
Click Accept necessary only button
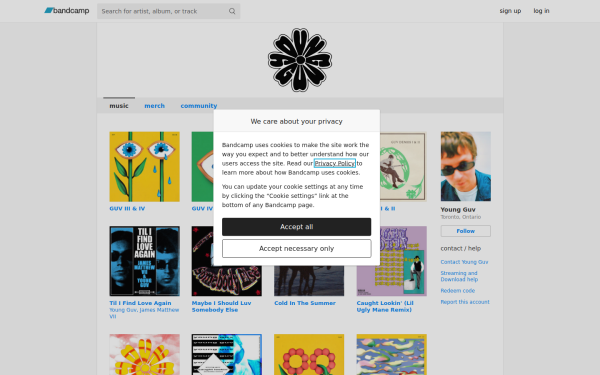point(297,249)
